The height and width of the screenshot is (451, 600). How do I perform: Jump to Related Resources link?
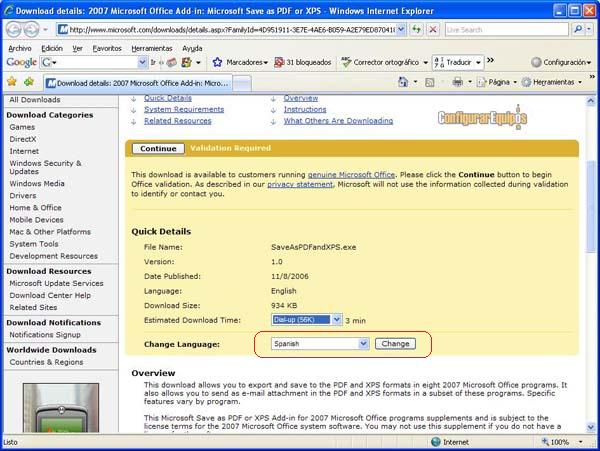coord(178,121)
